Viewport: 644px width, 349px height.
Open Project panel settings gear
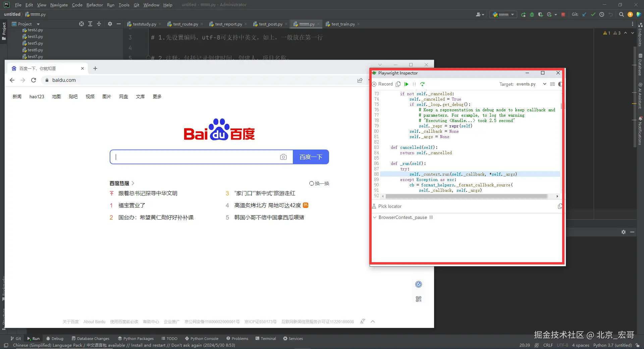(110, 24)
